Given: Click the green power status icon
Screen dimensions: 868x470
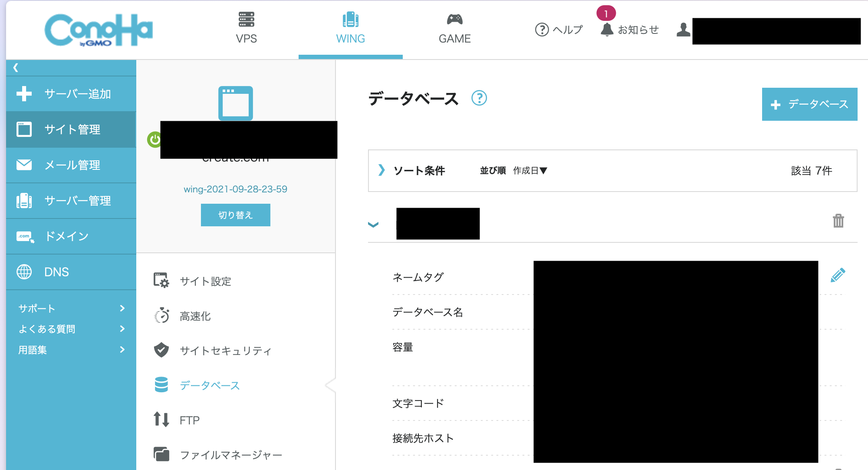Looking at the screenshot, I should (x=154, y=140).
